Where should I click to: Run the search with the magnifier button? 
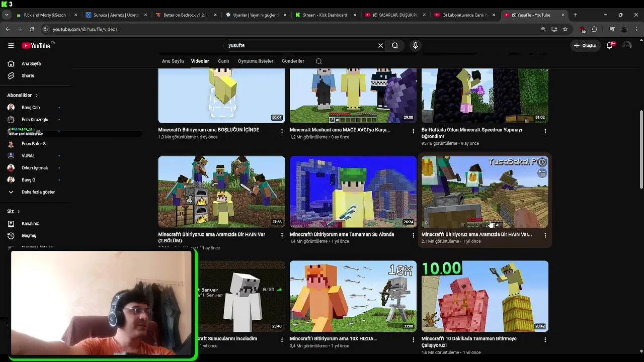click(x=395, y=46)
